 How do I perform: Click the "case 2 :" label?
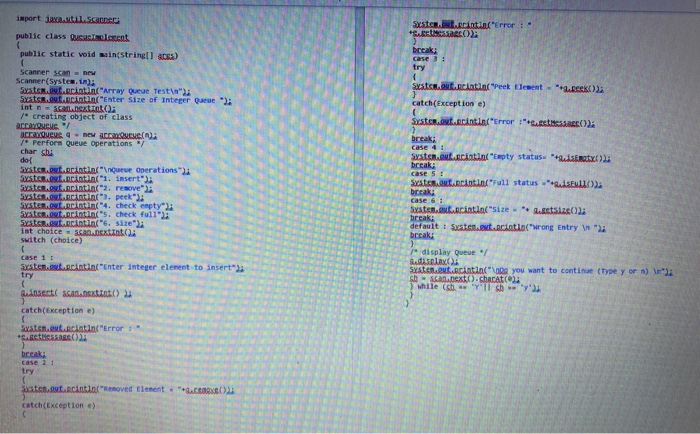pyautogui.click(x=38, y=363)
